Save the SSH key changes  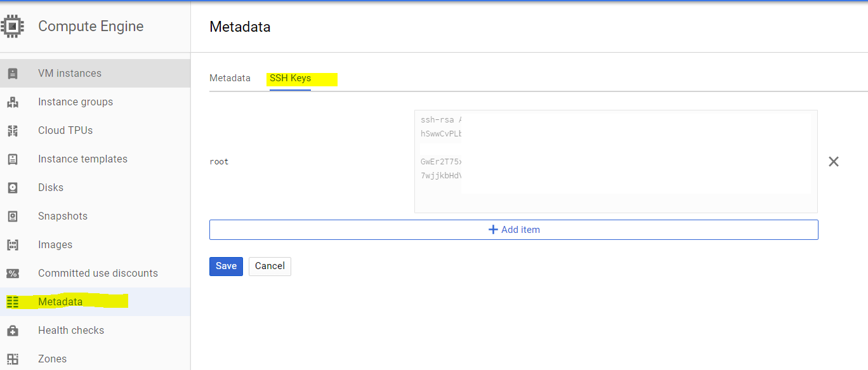pyautogui.click(x=226, y=266)
